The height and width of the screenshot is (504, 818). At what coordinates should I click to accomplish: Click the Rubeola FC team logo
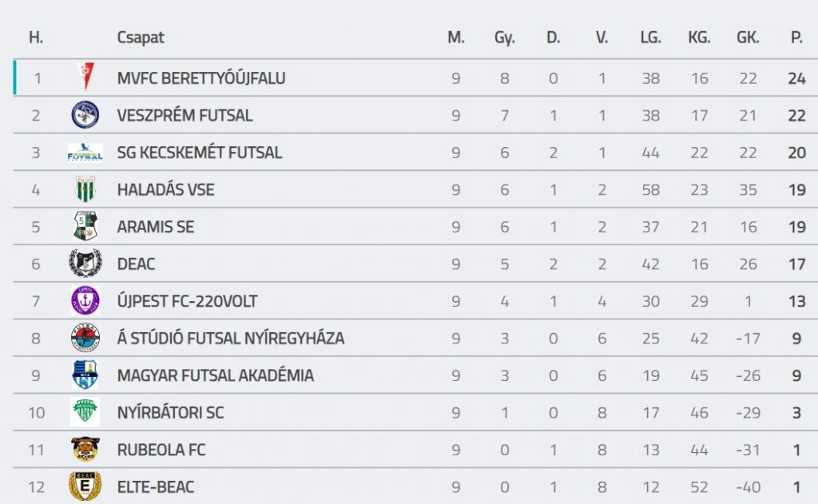point(85,450)
